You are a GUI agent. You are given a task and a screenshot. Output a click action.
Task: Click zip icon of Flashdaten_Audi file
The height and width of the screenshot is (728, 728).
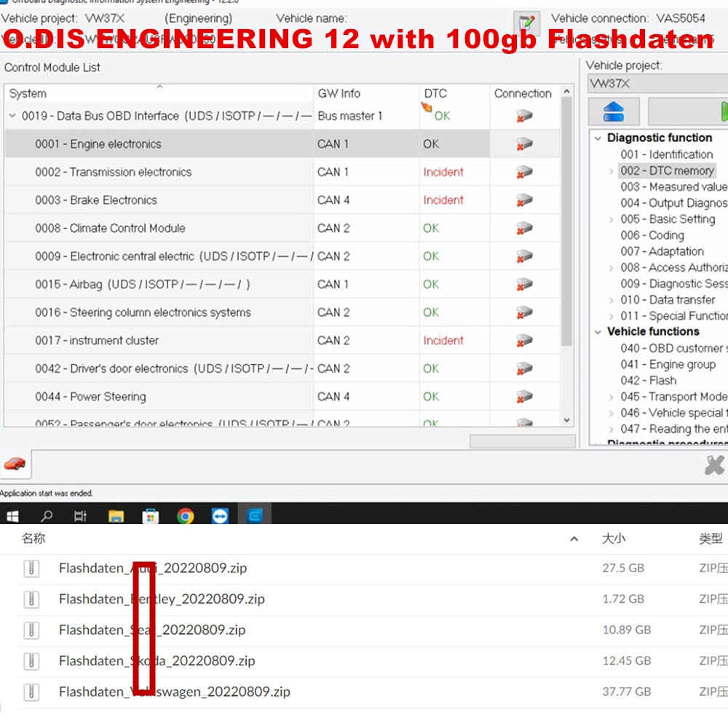point(31,569)
